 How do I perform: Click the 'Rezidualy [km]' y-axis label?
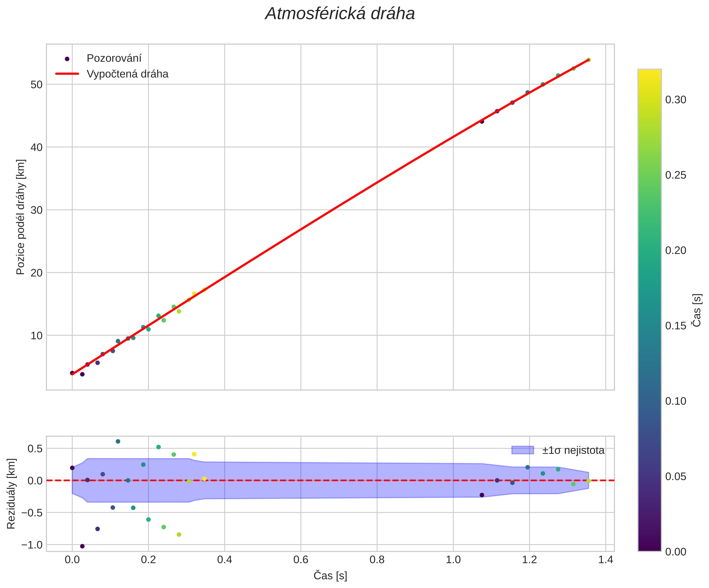11,494
